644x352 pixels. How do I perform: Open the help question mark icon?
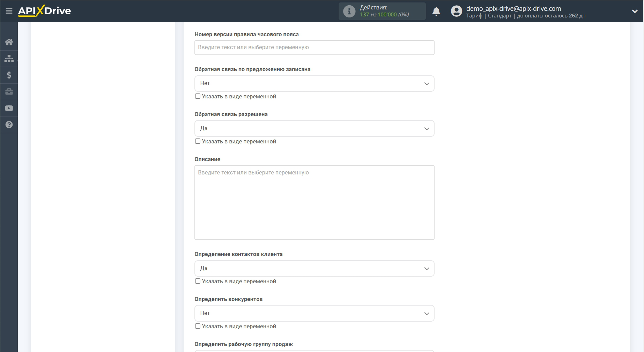pyautogui.click(x=9, y=125)
